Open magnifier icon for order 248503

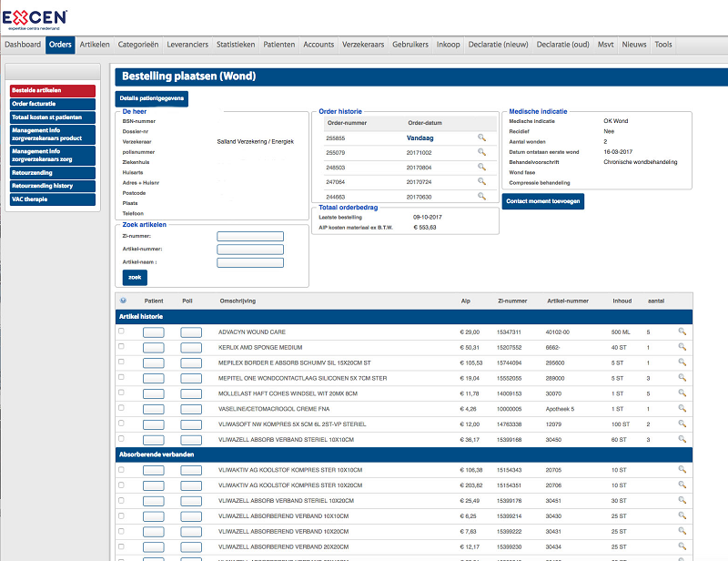click(x=482, y=167)
